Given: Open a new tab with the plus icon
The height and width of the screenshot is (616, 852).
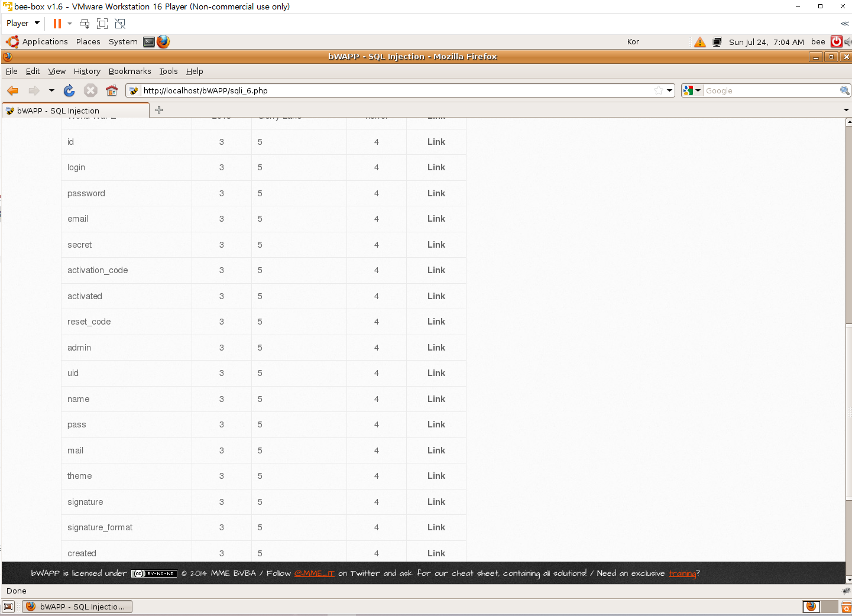Looking at the screenshot, I should [159, 110].
